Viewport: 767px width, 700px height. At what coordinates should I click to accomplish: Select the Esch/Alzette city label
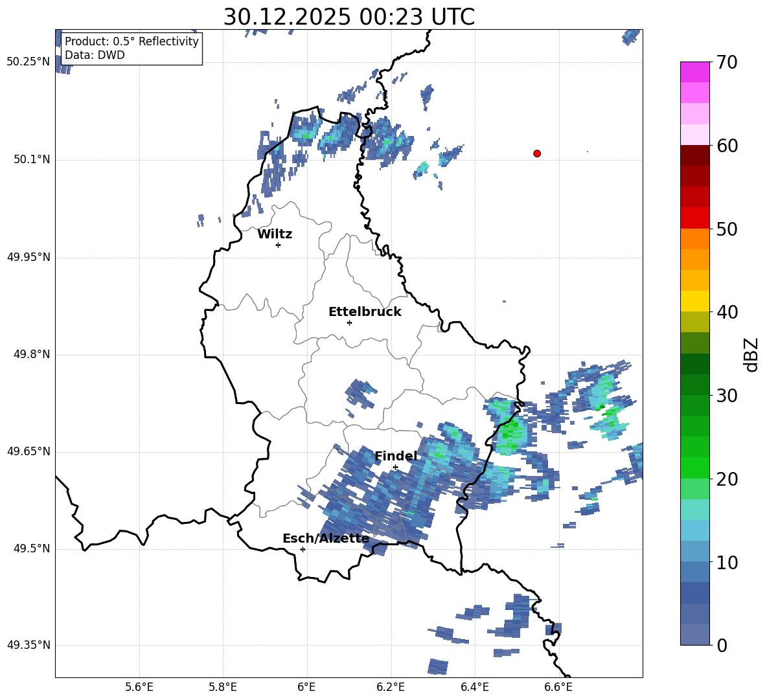(x=326, y=538)
